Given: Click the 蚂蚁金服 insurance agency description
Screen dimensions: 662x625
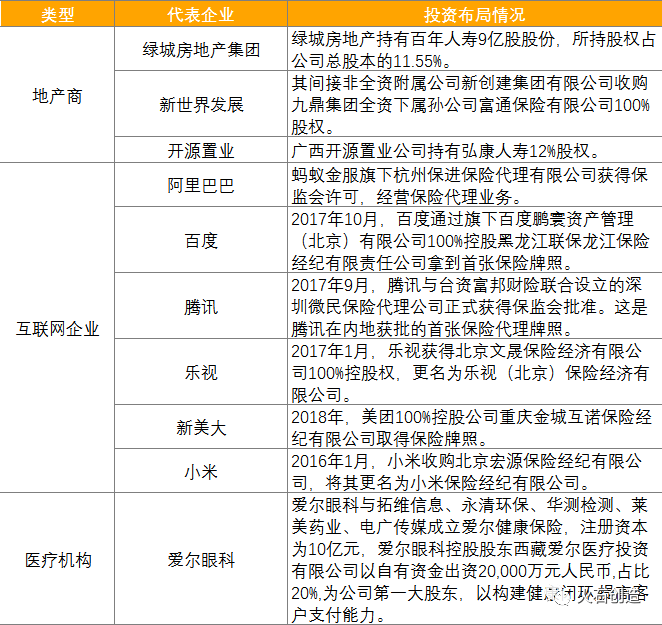Looking at the screenshot, I should click(474, 185).
